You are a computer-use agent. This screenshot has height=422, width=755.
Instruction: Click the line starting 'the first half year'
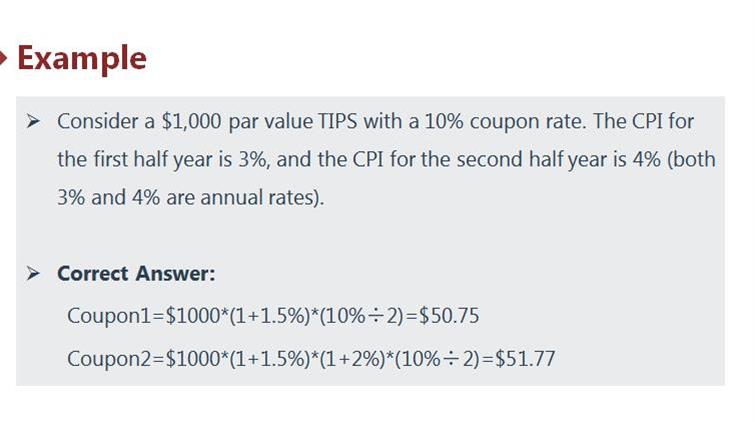[150, 160]
